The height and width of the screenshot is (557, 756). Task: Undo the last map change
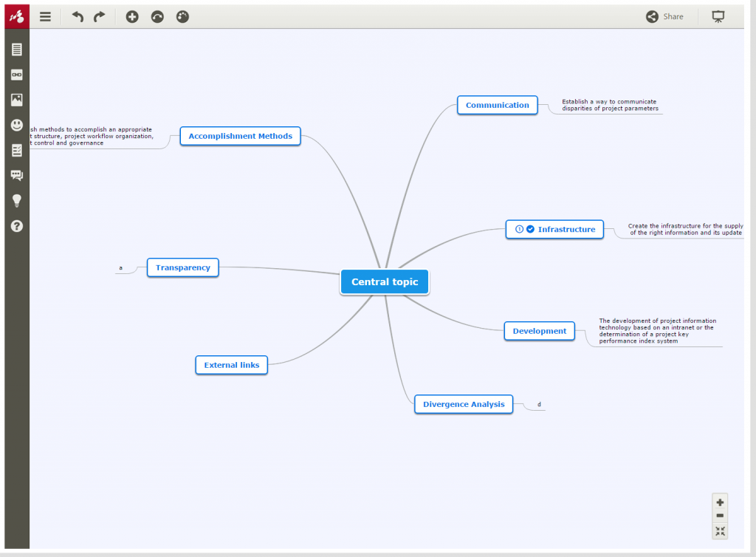(76, 16)
